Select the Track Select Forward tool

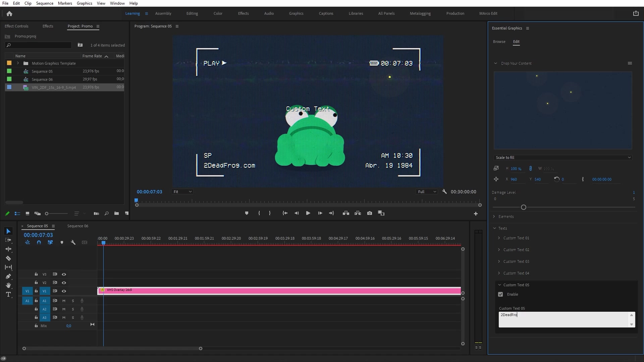(8, 240)
